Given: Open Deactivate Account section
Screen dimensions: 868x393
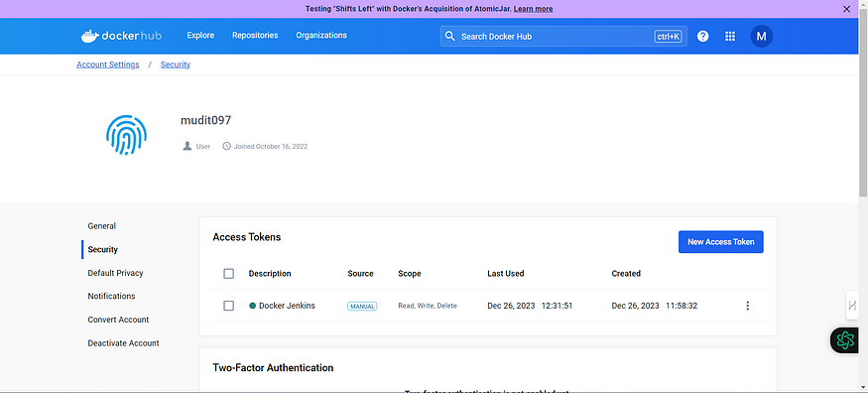Looking at the screenshot, I should (123, 343).
